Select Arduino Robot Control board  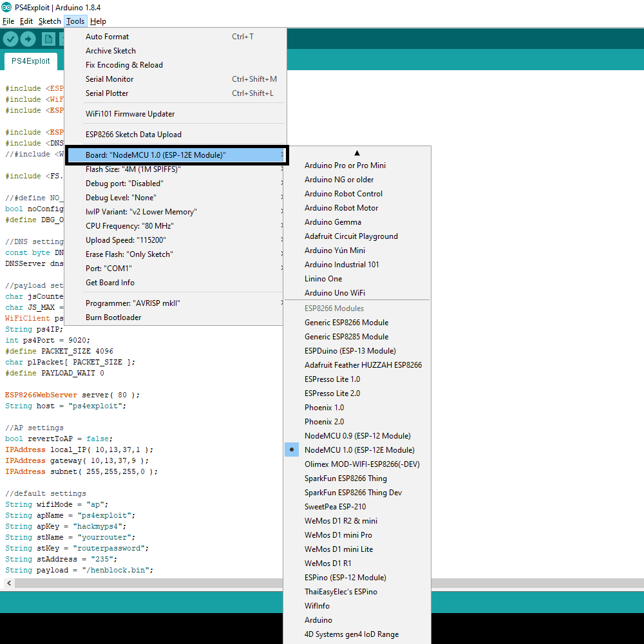tap(357, 193)
